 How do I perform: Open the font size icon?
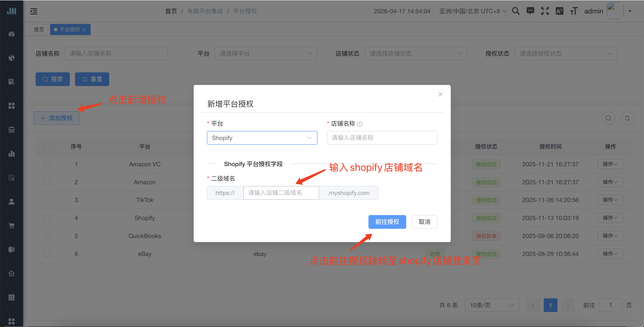point(574,11)
